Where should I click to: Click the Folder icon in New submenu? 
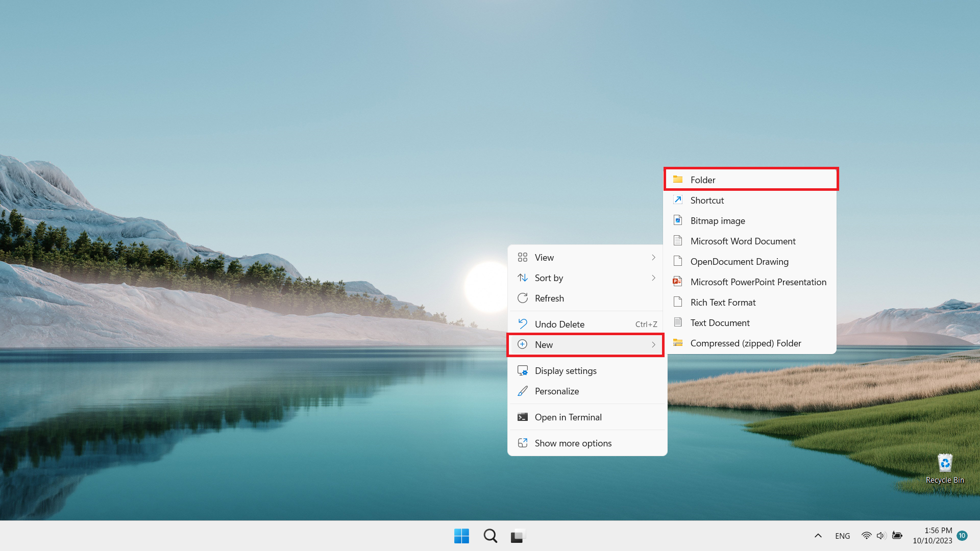tap(678, 180)
